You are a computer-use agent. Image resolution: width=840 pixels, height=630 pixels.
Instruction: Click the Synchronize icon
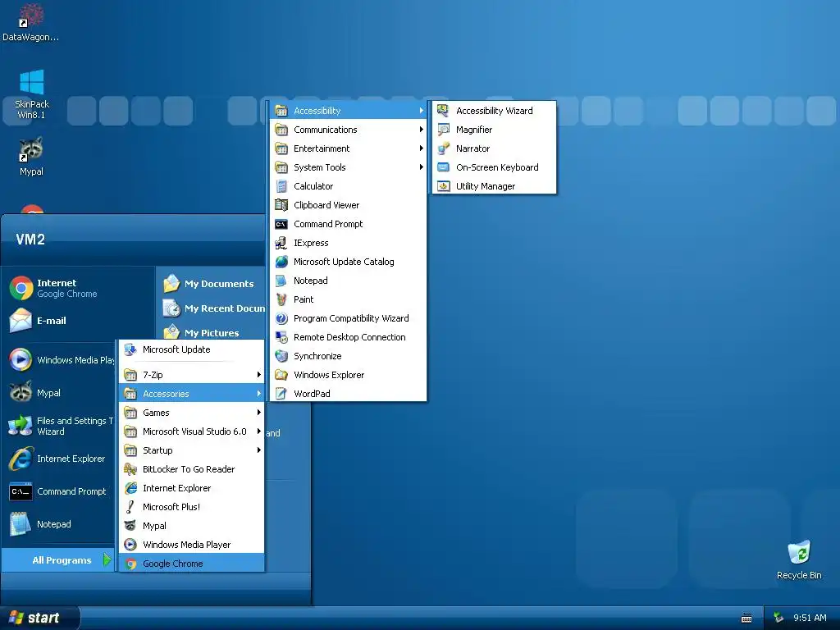point(281,356)
